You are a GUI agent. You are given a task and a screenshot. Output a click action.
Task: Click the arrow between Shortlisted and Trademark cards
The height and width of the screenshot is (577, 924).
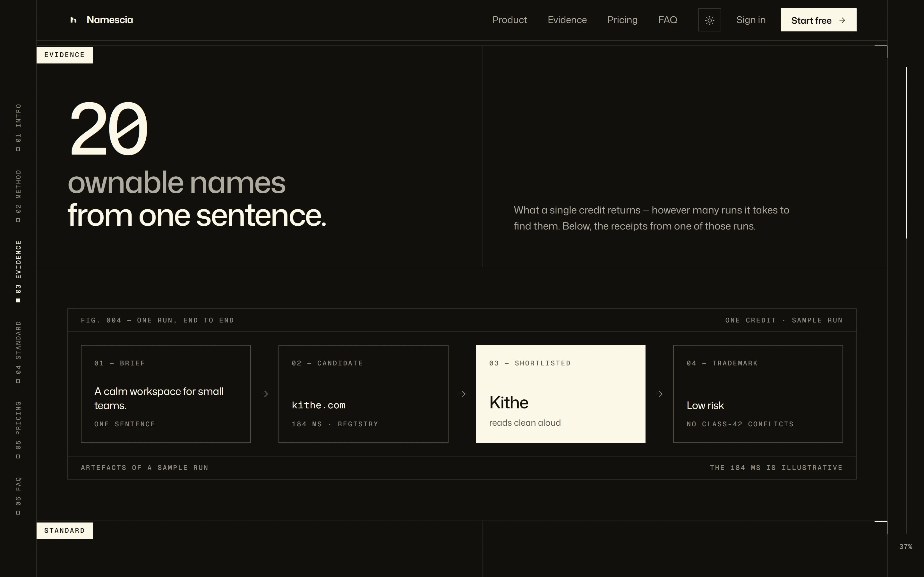click(659, 394)
